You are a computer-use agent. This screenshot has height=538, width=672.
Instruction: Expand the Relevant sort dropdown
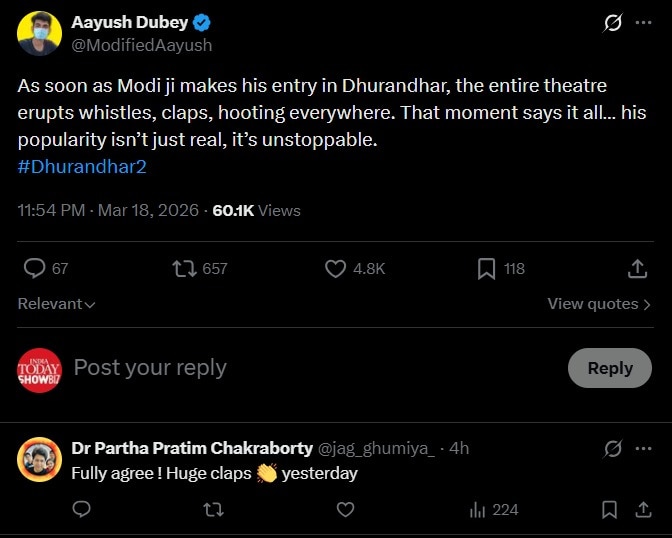click(x=56, y=304)
